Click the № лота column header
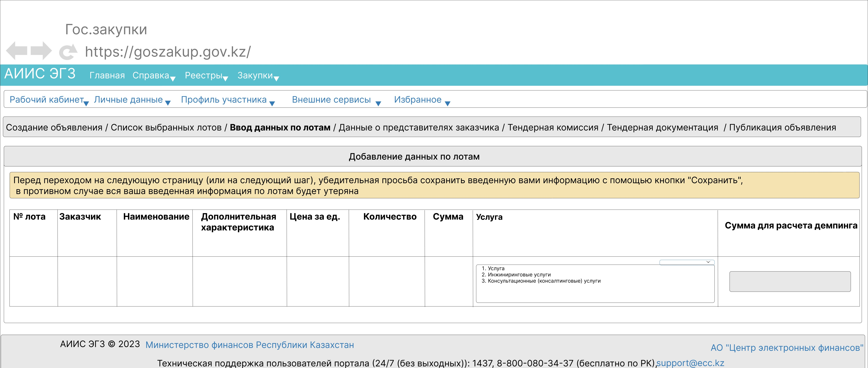Viewport: 868px width, 368px height. [x=29, y=217]
